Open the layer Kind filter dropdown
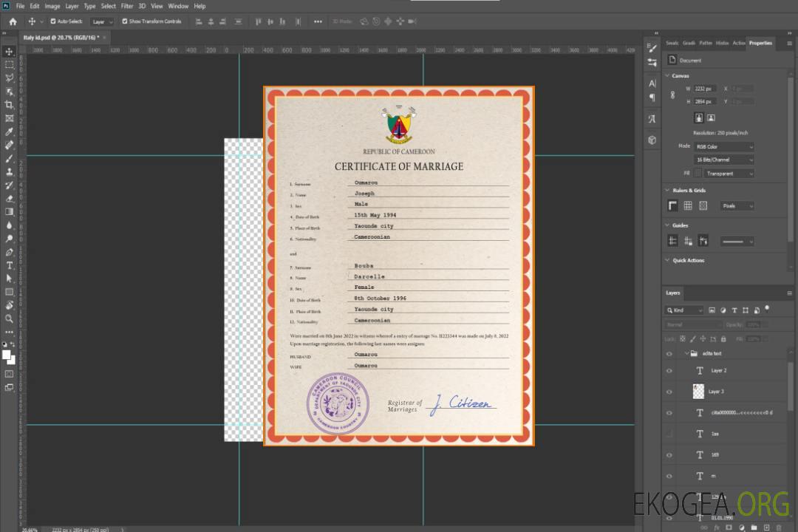 [x=684, y=310]
